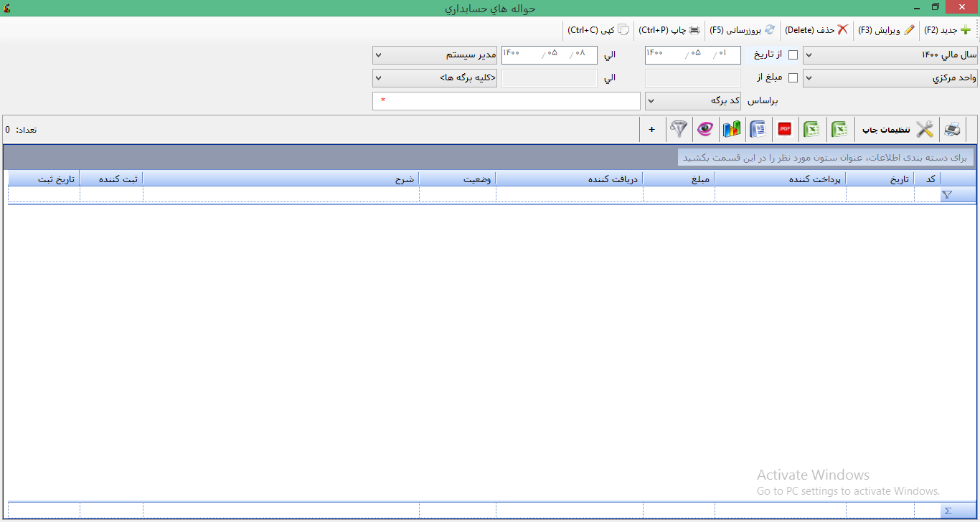
Task: Click the جدید (F2) new voucher button
Action: pyautogui.click(x=947, y=30)
